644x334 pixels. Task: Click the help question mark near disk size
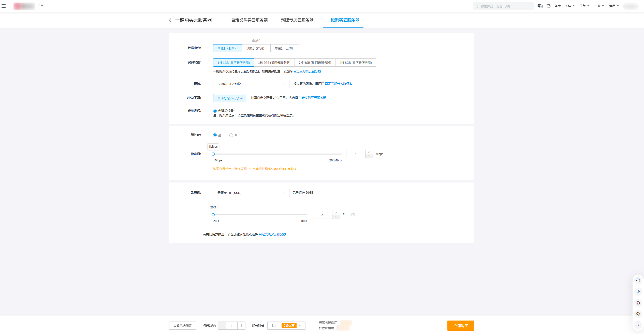coord(353,215)
